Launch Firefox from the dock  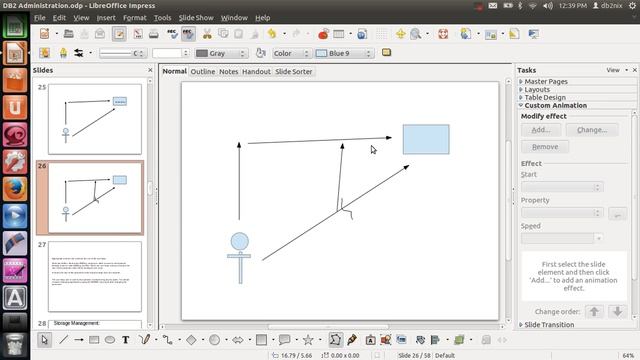[15, 189]
